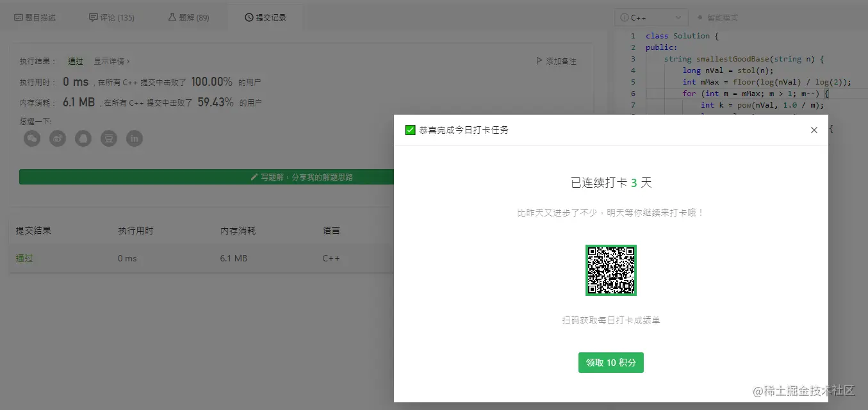Image resolution: width=868 pixels, height=410 pixels.
Task: Share result via QQ icon
Action: pyautogui.click(x=83, y=138)
